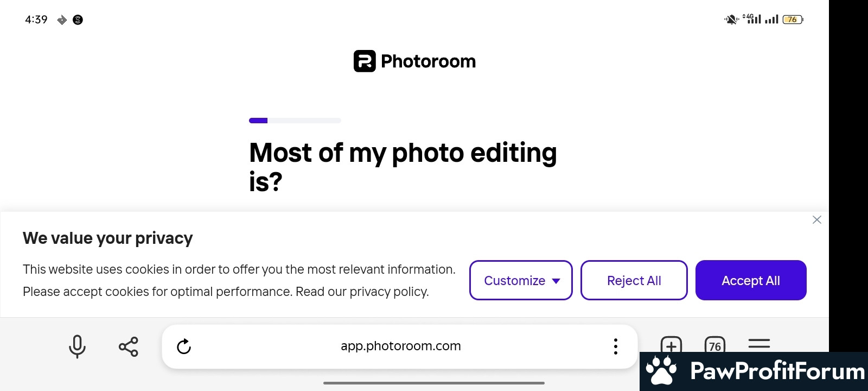Open the tab switcher showing 76 tabs
868x391 pixels.
(x=715, y=345)
